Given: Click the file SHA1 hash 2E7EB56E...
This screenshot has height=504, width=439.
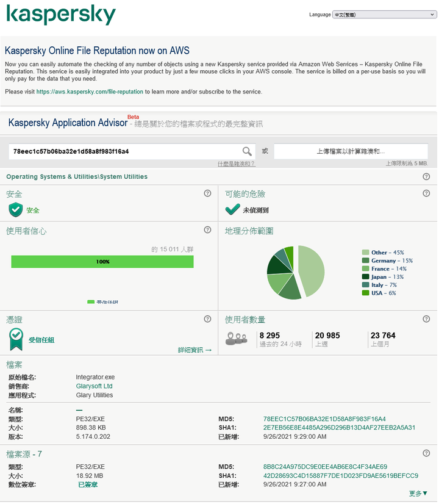Looking at the screenshot, I should point(339,428).
